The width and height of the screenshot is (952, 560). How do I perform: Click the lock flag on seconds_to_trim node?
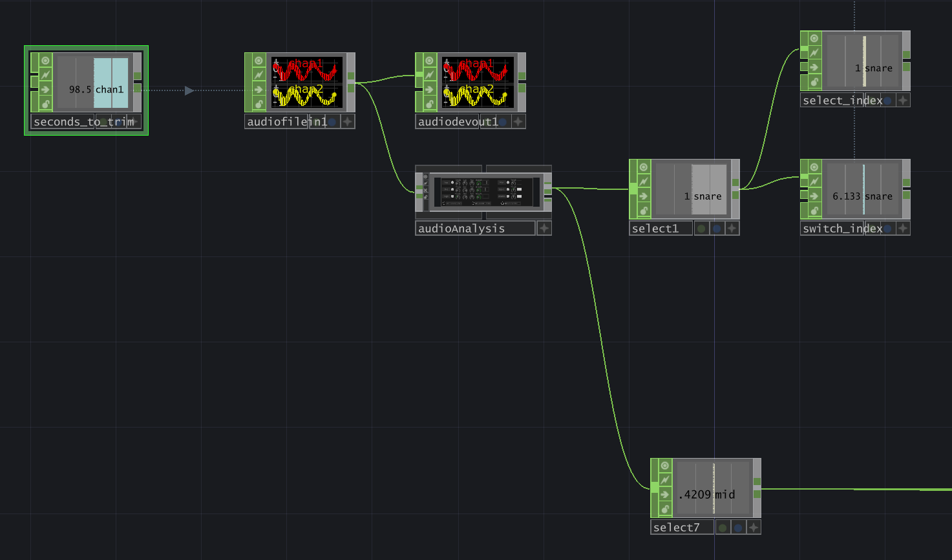[45, 104]
